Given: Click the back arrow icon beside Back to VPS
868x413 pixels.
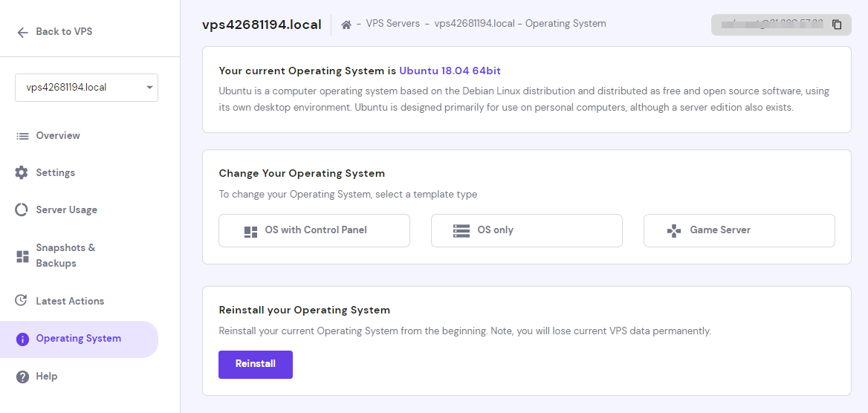Looking at the screenshot, I should tap(23, 32).
